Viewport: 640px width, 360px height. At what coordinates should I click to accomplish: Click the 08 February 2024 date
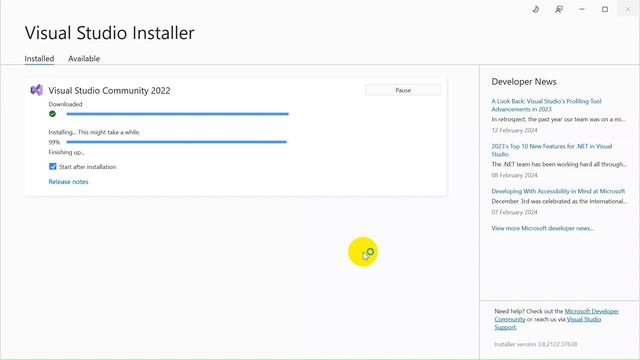pos(514,175)
